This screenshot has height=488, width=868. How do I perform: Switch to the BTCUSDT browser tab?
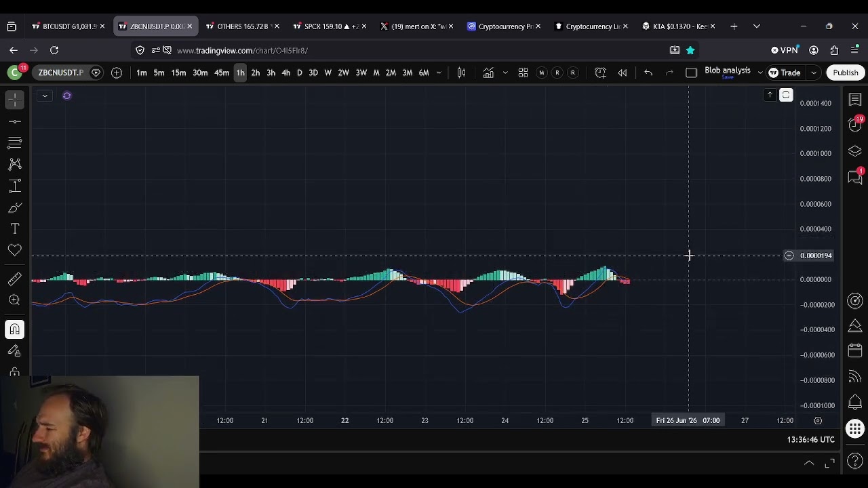(68, 26)
